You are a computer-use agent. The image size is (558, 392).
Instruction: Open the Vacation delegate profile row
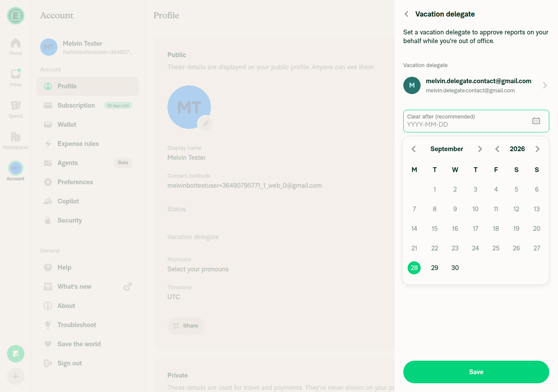tap(274, 237)
